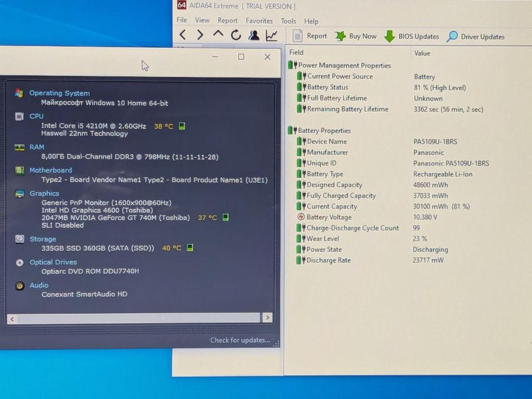This screenshot has height=399, width=532.
Task: Click the Graphics monitor icon
Action: (x=20, y=193)
